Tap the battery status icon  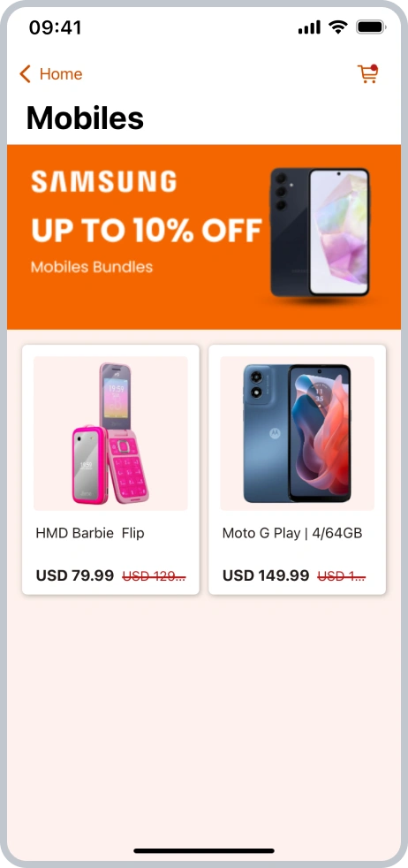(x=370, y=27)
